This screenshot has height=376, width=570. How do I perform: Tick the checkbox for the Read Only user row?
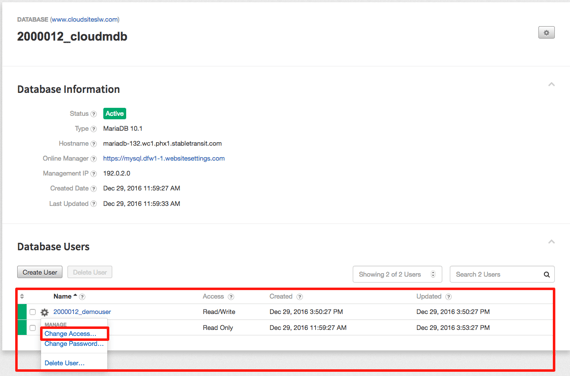coord(33,328)
